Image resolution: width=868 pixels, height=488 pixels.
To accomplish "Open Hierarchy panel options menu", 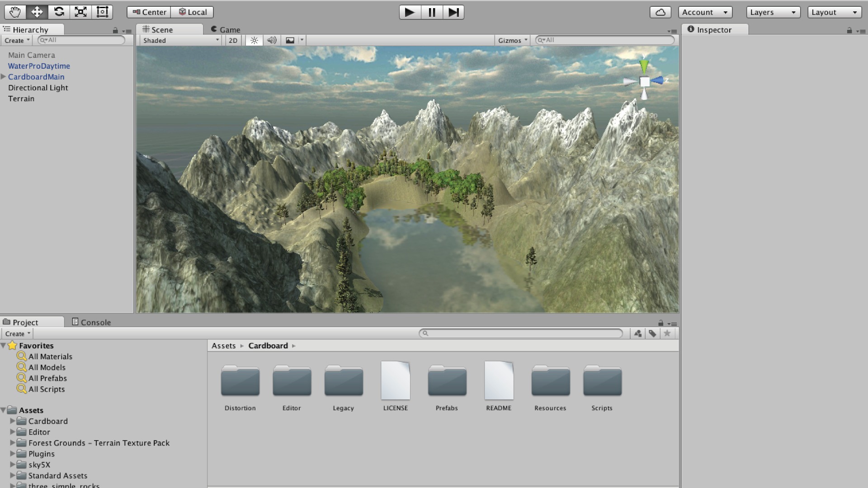I will point(127,31).
